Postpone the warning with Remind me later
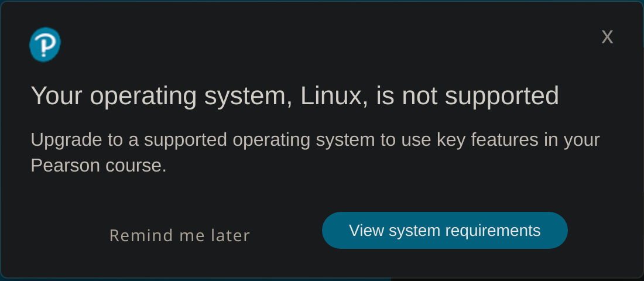 coord(180,235)
